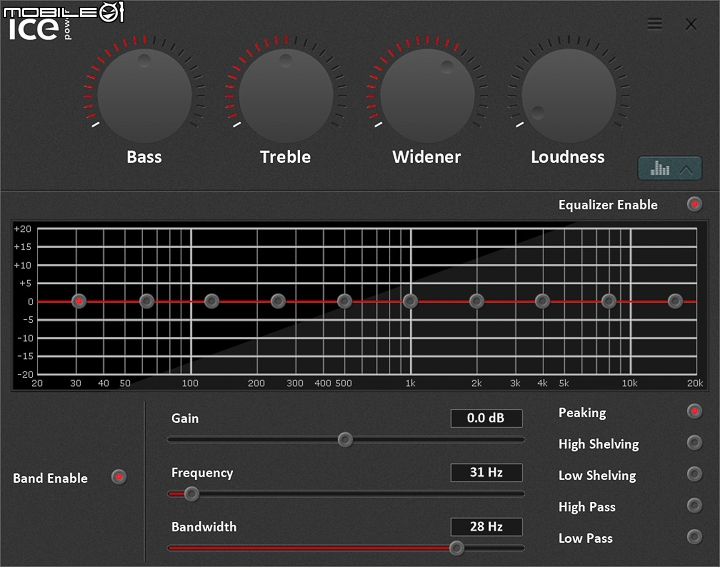Select the Low Shelving filter type
The width and height of the screenshot is (720, 567).
point(694,474)
